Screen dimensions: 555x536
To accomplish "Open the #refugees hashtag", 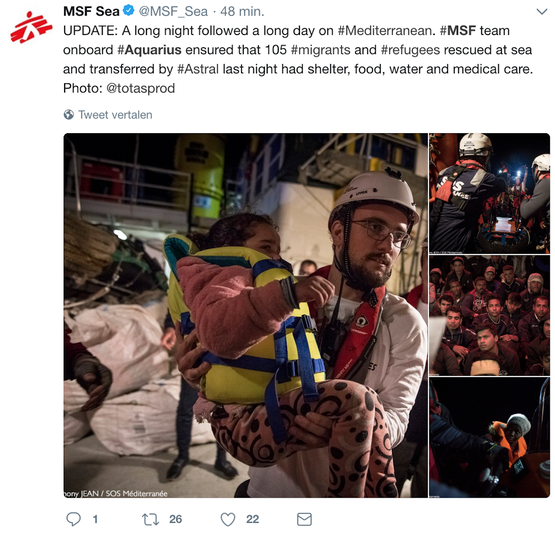I will (410, 50).
